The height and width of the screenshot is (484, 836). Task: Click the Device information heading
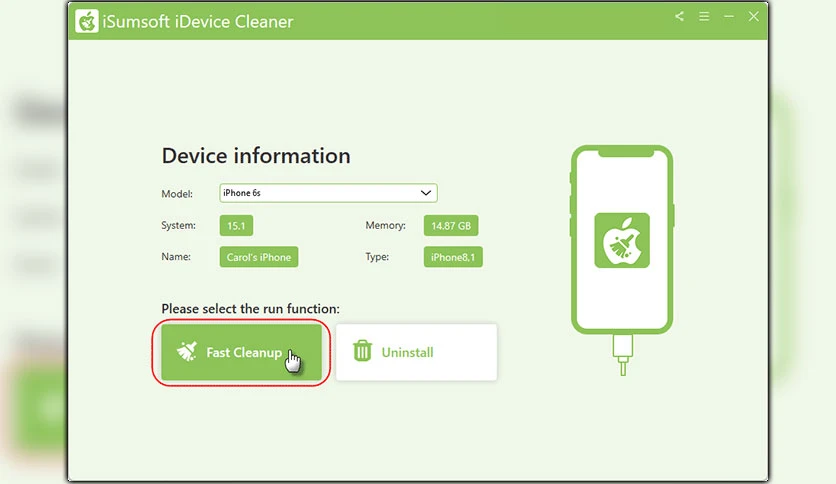point(256,156)
